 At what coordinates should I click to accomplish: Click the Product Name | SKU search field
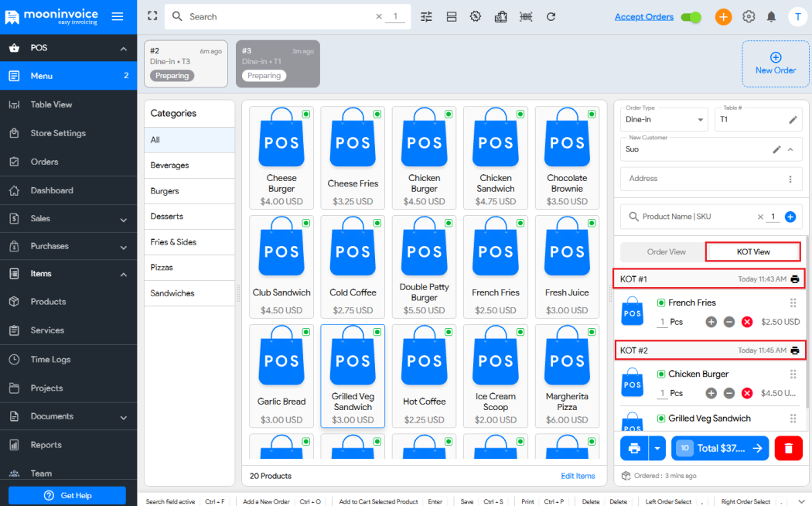692,217
